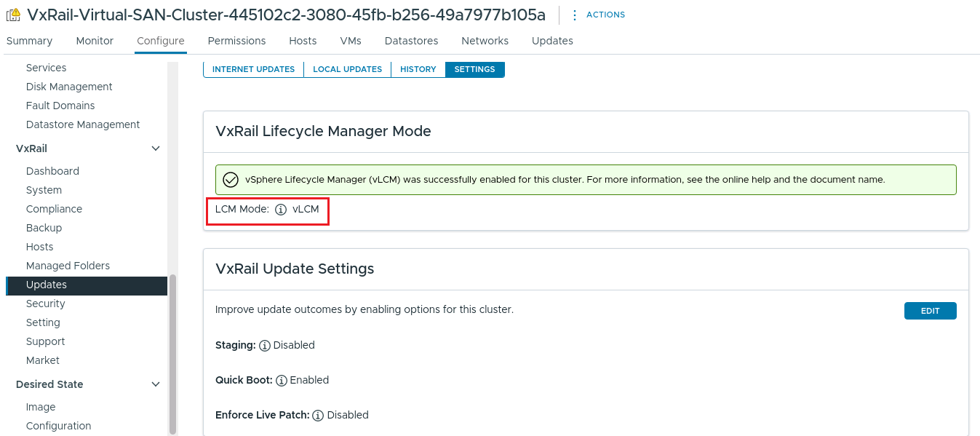Switch to the Monitor tab
Screen dimensions: 980x436
(94, 41)
